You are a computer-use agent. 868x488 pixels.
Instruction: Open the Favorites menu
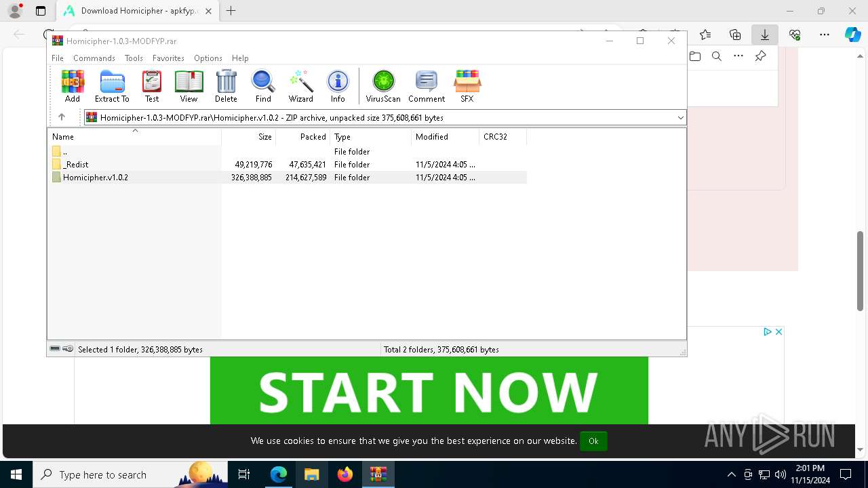click(x=168, y=58)
